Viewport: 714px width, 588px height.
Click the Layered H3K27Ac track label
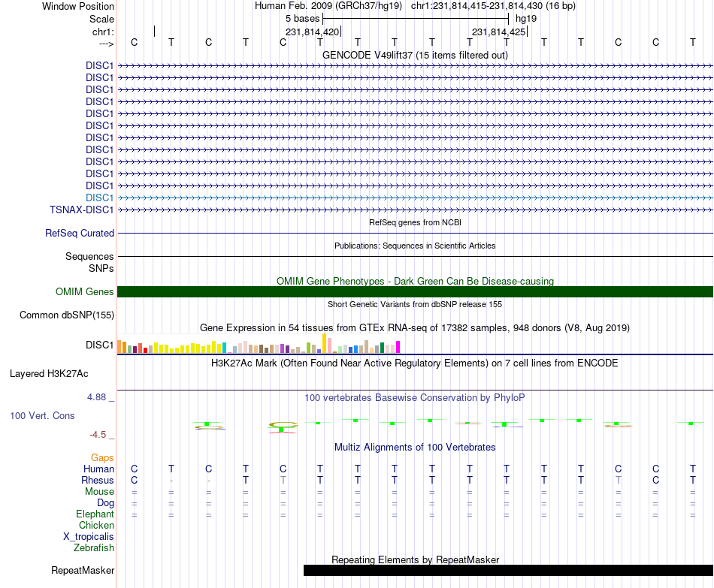(x=49, y=374)
